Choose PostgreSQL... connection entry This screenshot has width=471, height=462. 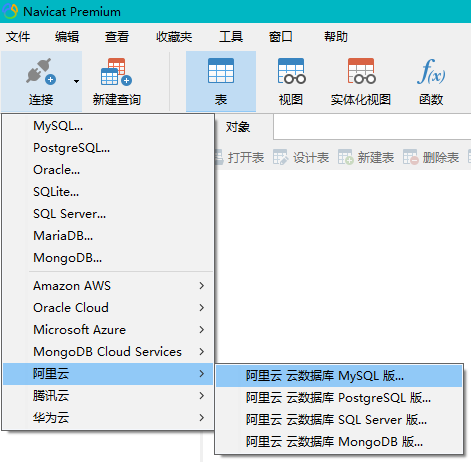(x=108, y=148)
